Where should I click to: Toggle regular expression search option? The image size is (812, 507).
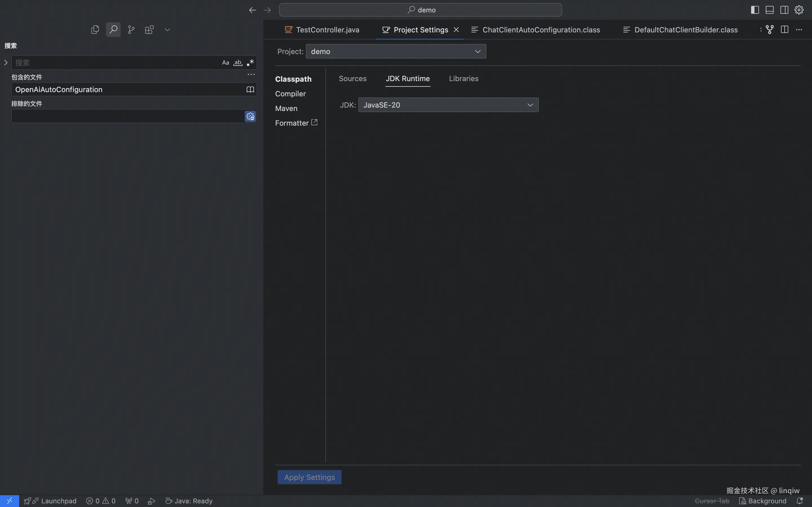pyautogui.click(x=250, y=63)
